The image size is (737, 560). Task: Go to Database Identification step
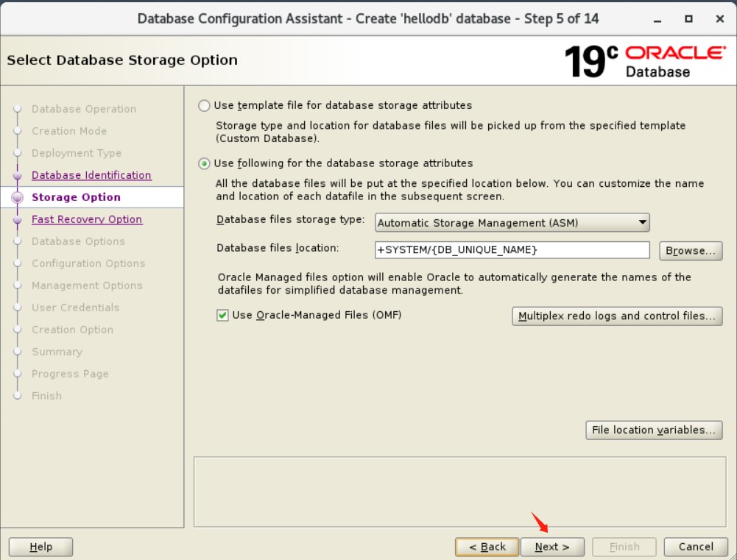click(x=91, y=175)
